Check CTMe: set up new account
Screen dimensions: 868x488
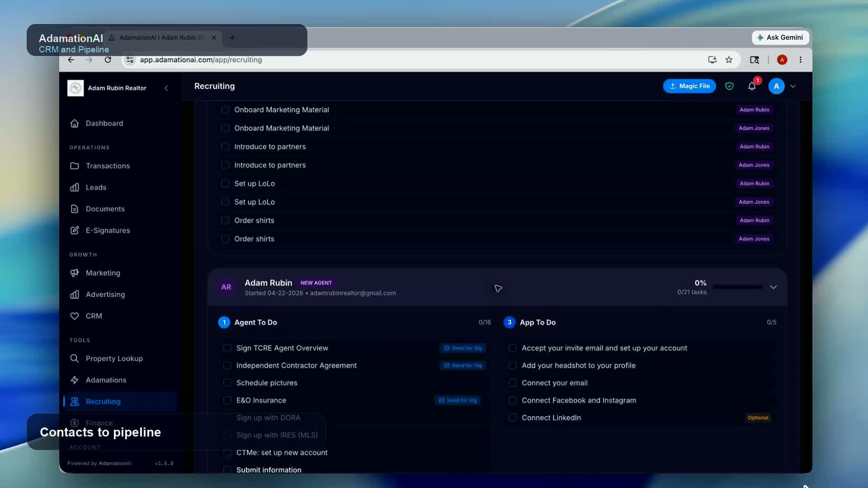tap(227, 452)
